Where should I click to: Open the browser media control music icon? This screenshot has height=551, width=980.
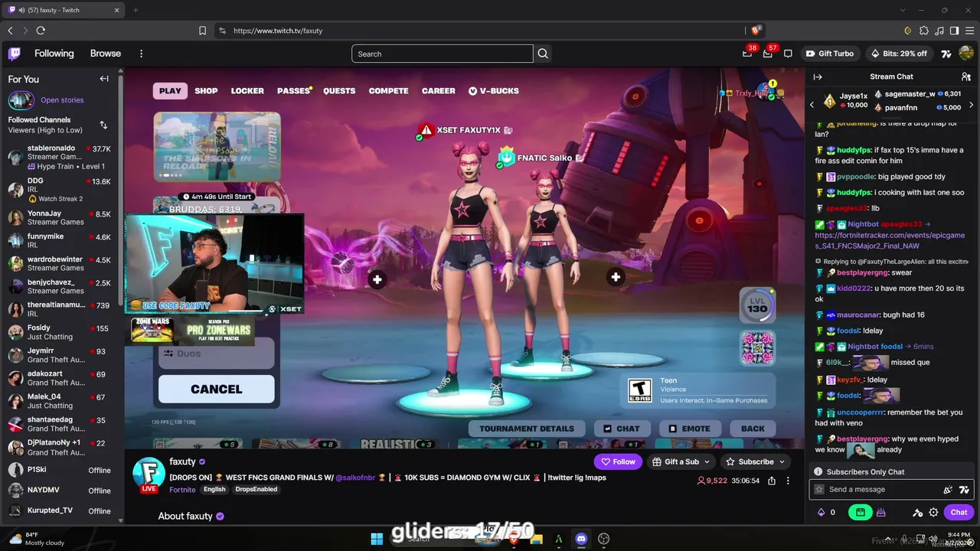tap(939, 31)
